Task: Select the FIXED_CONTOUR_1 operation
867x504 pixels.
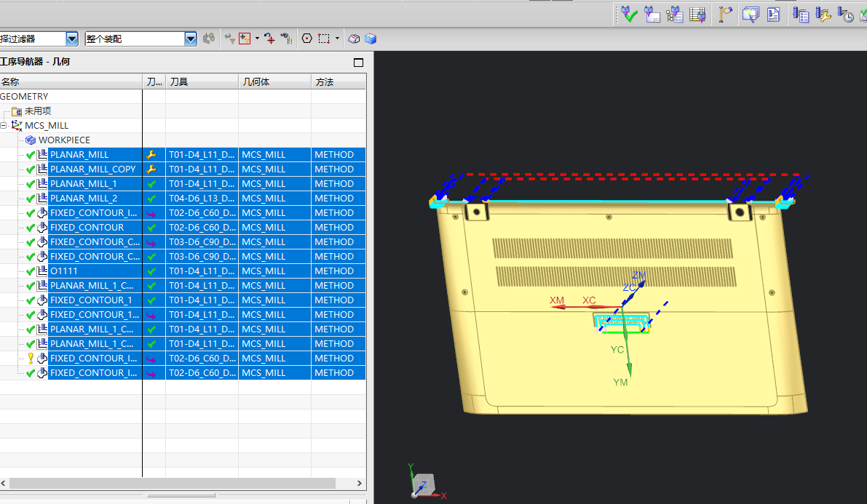Action: 91,300
